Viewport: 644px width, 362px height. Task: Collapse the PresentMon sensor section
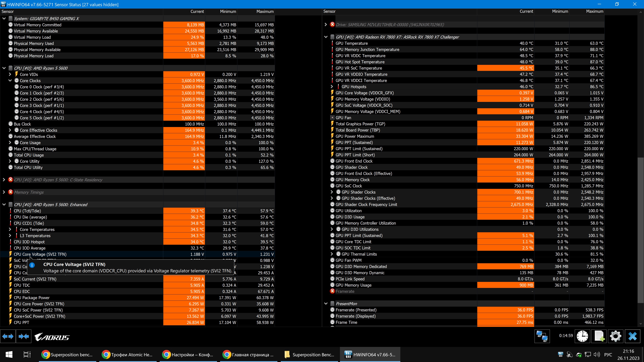(326, 304)
